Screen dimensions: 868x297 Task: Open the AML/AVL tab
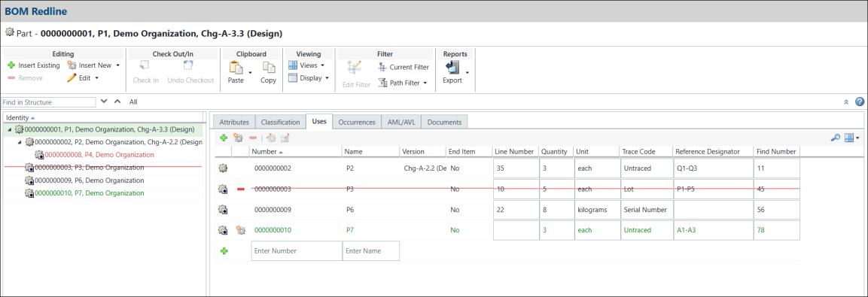(x=401, y=123)
